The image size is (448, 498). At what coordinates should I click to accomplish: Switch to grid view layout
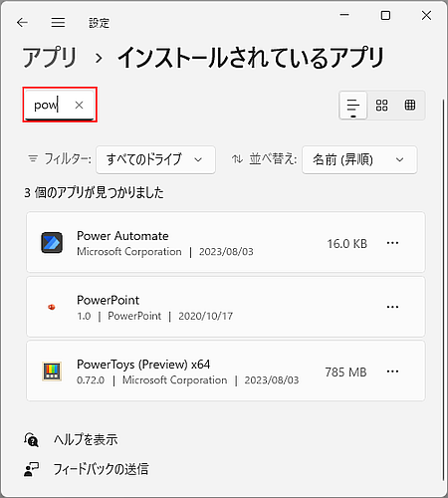381,106
